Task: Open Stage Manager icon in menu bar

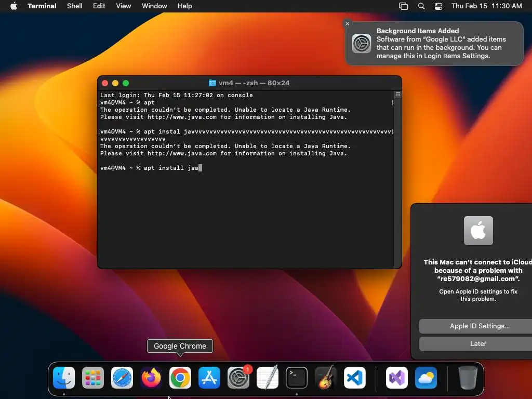Action: click(403, 6)
